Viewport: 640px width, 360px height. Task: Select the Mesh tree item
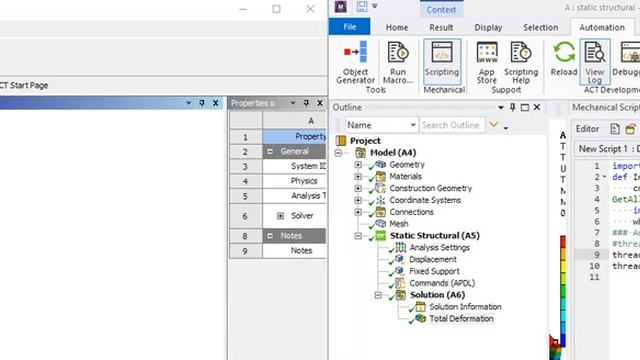click(x=399, y=224)
